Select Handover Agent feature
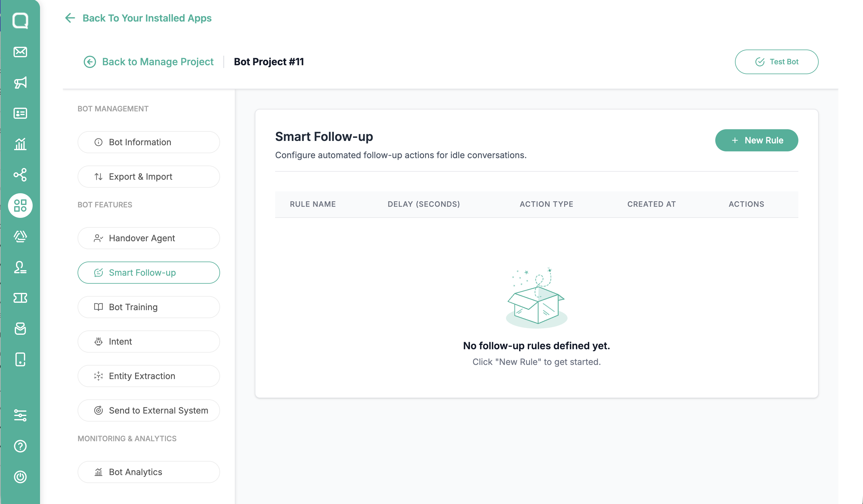This screenshot has height=504, width=863. click(x=149, y=238)
